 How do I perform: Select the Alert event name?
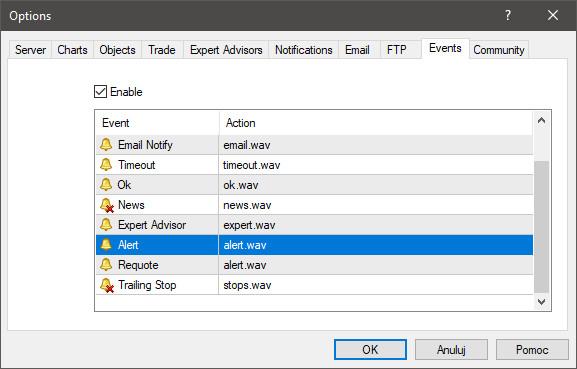click(128, 245)
